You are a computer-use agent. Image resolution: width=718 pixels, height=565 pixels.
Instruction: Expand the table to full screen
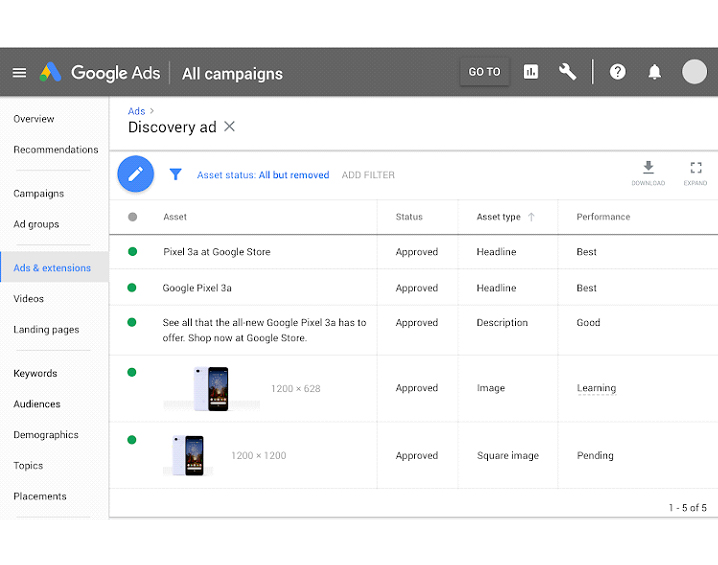(x=696, y=173)
